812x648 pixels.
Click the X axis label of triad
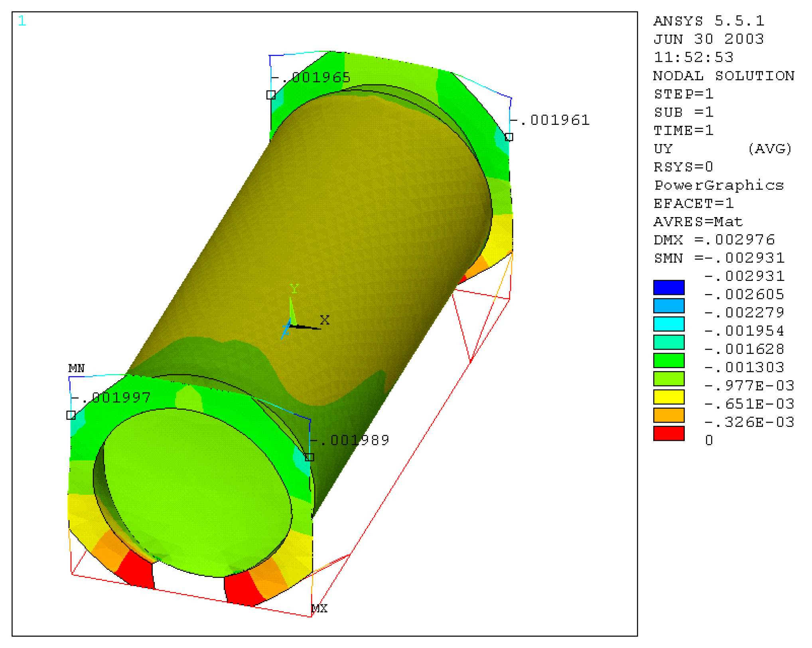point(325,320)
